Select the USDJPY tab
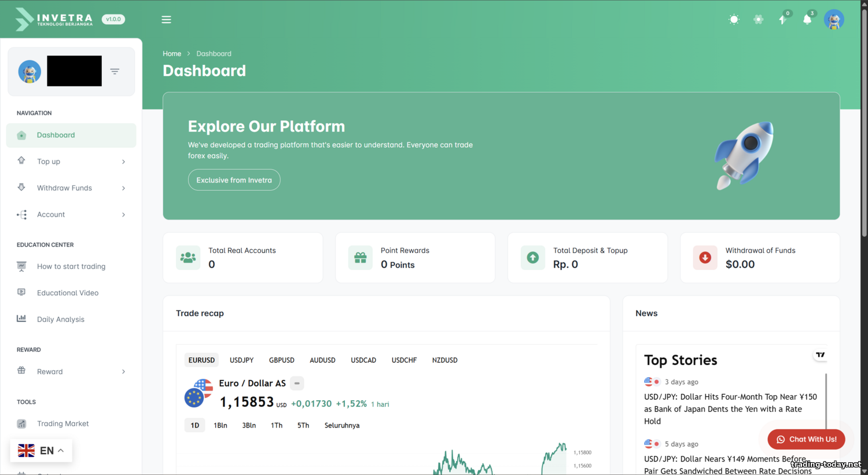The image size is (868, 475). pos(241,360)
